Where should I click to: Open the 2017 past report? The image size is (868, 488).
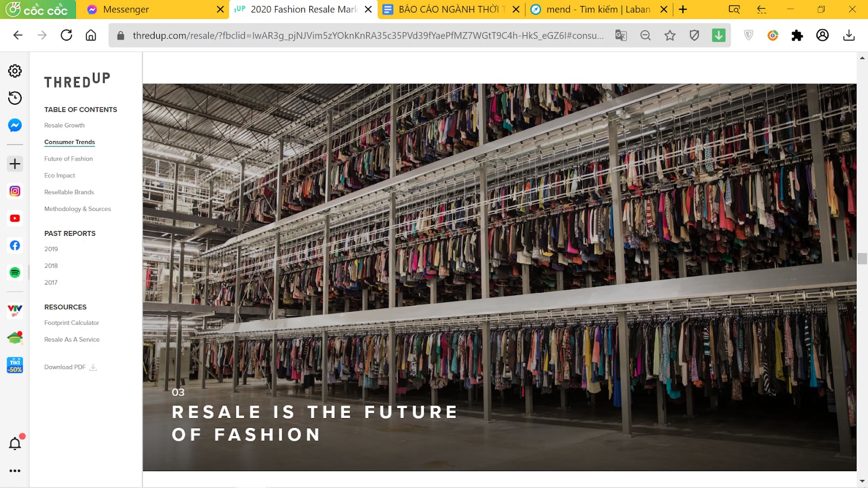(x=51, y=282)
